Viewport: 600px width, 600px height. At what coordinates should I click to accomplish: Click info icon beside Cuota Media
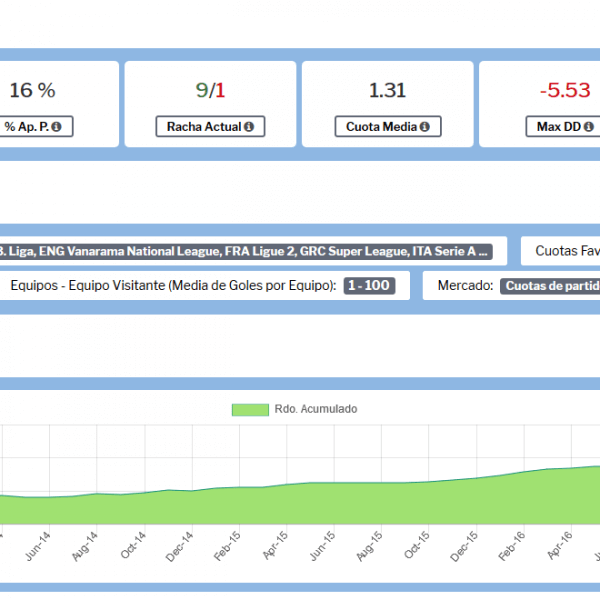pyautogui.click(x=424, y=127)
